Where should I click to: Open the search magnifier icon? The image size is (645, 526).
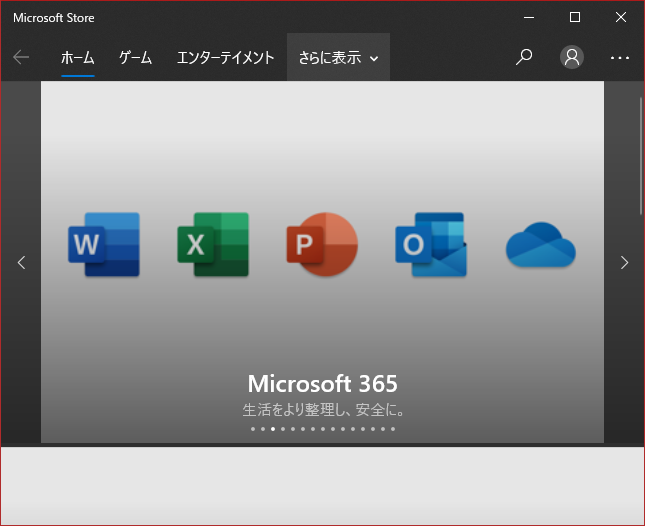point(524,57)
